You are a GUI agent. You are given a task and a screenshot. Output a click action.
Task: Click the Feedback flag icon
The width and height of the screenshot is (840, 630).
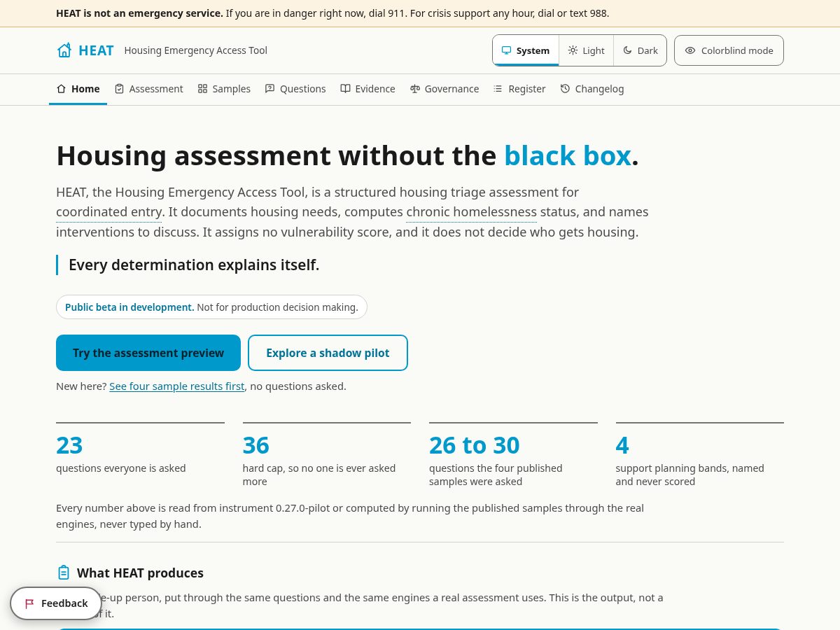click(29, 603)
